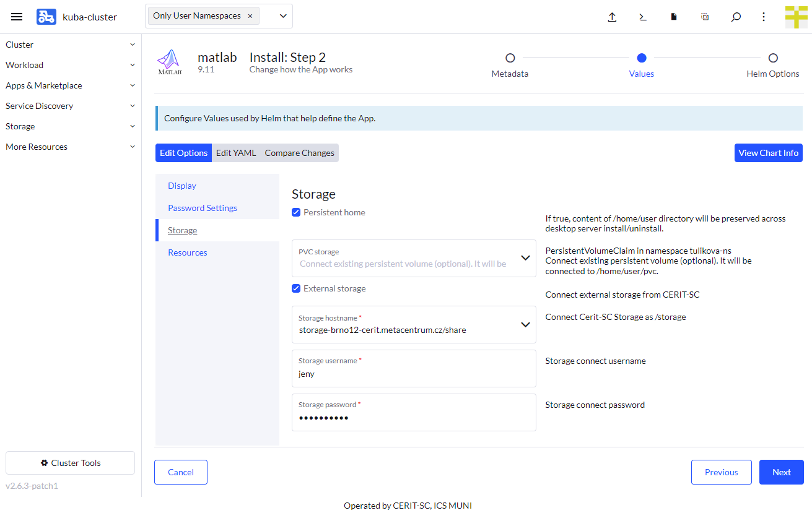Copy kubeconfig to clipboard via its icon
Viewport: 812px width, 513px height.
tap(705, 17)
